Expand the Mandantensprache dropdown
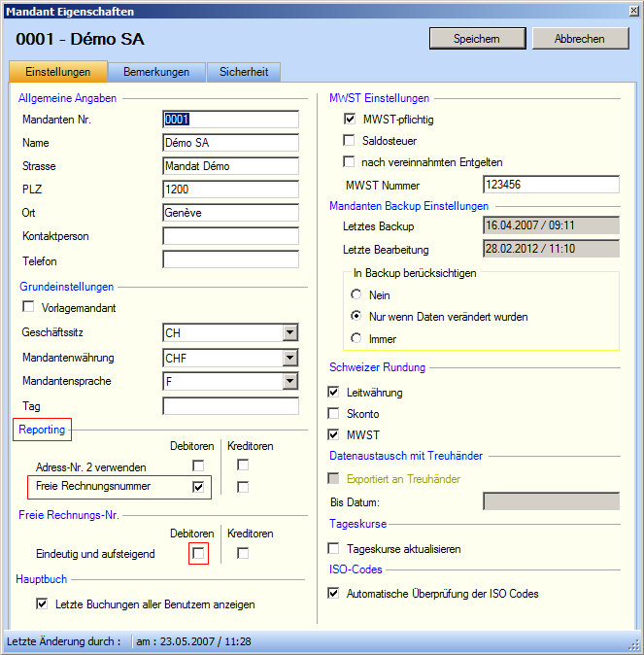 [289, 382]
